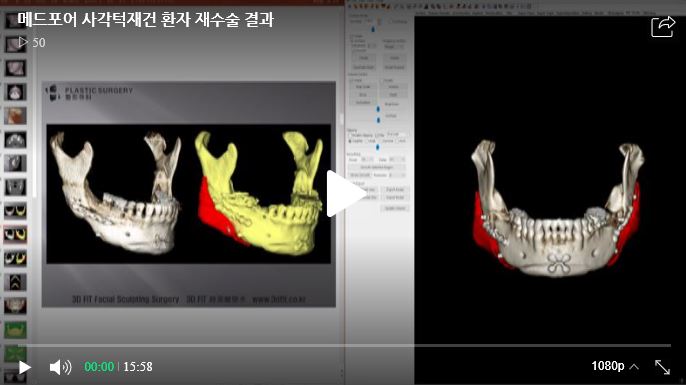Enter fullscreen with the diagonal arrows icon
This screenshot has height=385, width=686.
point(662,367)
